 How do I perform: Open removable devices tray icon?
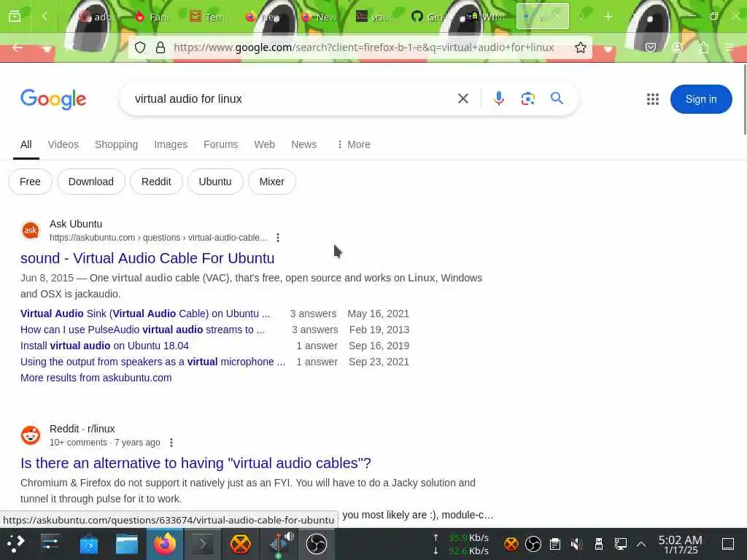[x=599, y=544]
